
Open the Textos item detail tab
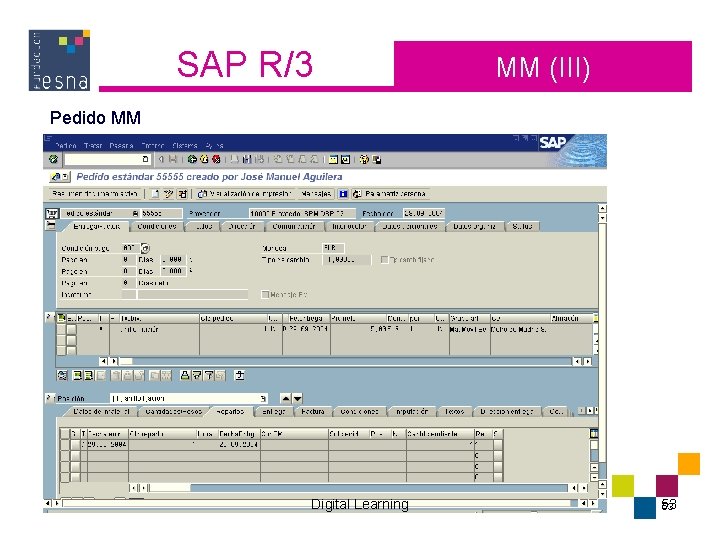(x=455, y=411)
